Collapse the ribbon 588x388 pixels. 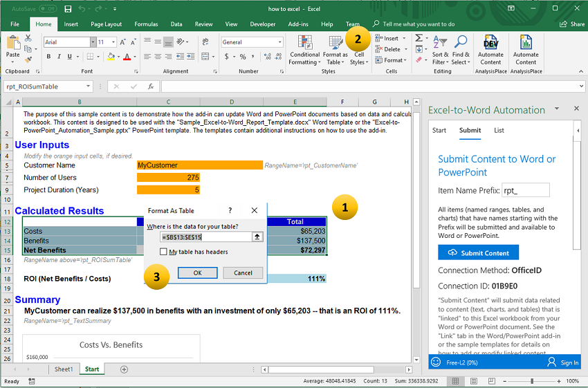(x=581, y=71)
